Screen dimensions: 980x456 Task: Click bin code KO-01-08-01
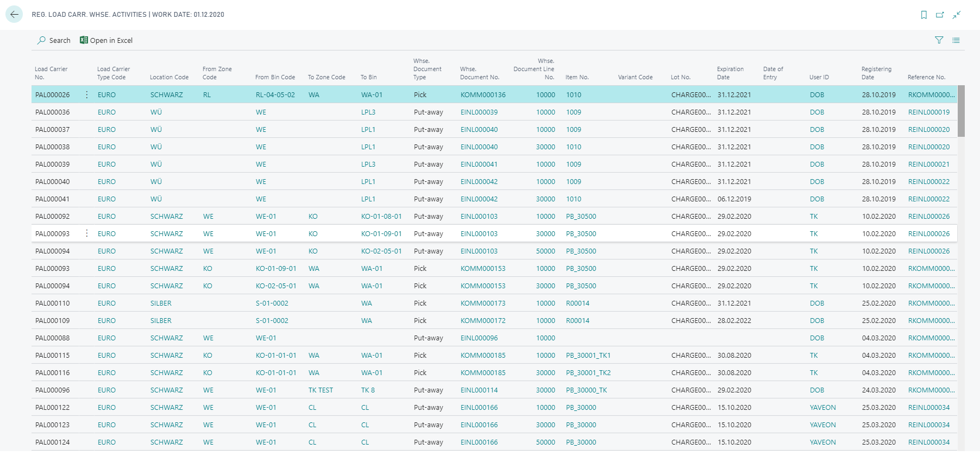[381, 217]
